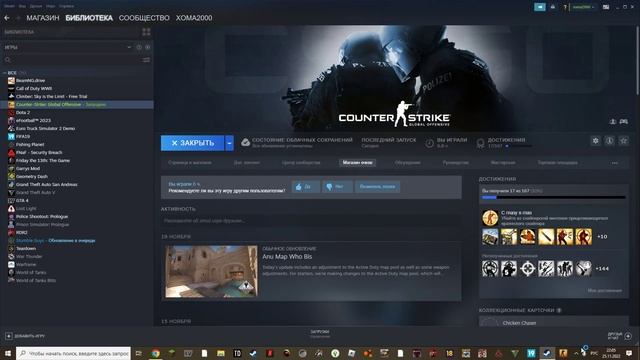The width and height of the screenshot is (640, 360).
Task: Open account name dropdown at top right
Action: (x=583, y=7)
